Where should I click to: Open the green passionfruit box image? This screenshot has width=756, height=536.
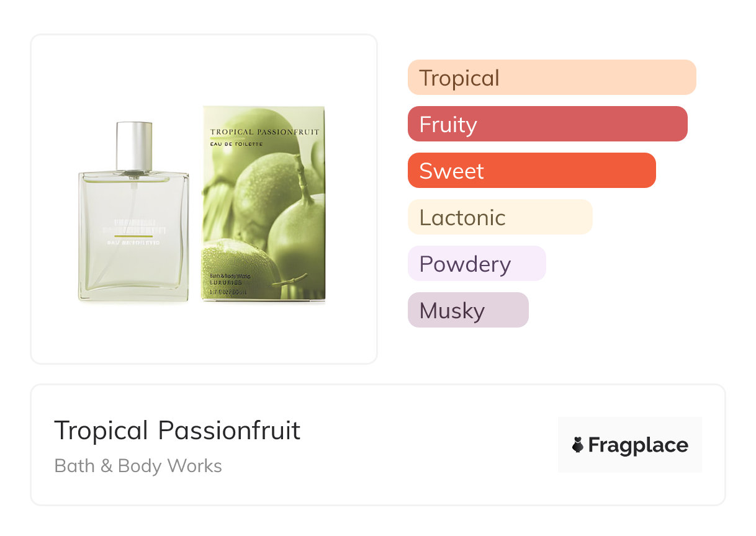click(263, 205)
